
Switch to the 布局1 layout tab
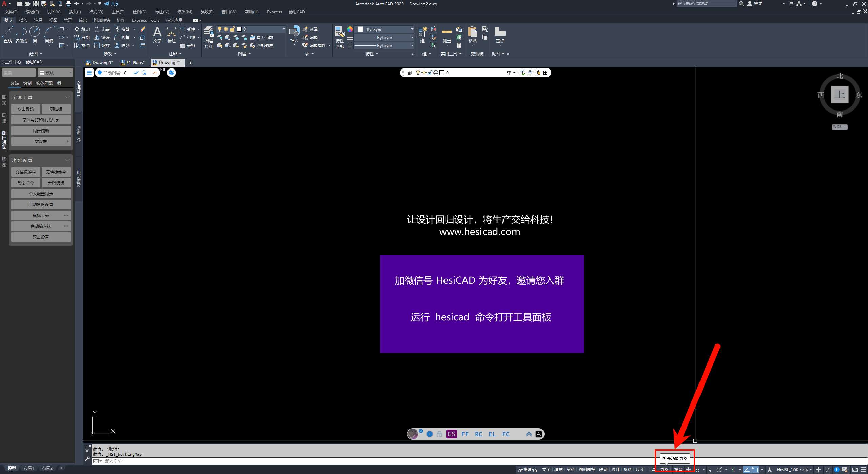click(29, 468)
